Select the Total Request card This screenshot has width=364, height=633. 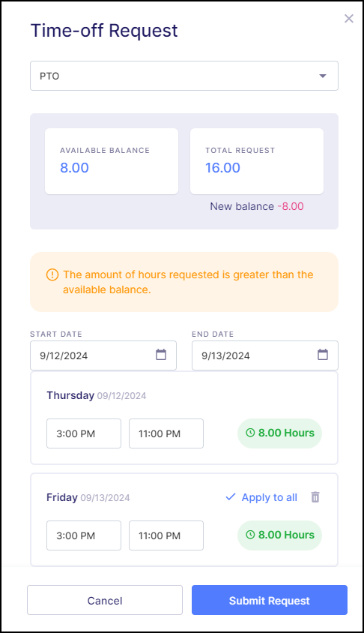[x=257, y=161]
